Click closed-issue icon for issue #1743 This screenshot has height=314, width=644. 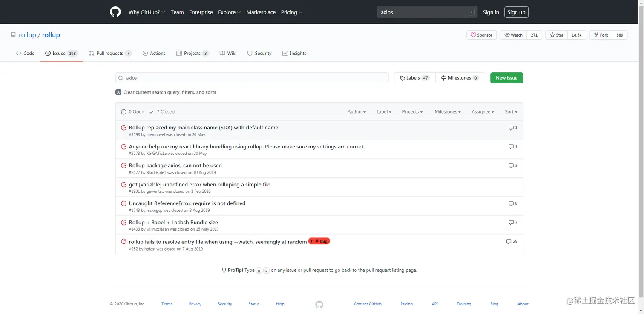124,203
